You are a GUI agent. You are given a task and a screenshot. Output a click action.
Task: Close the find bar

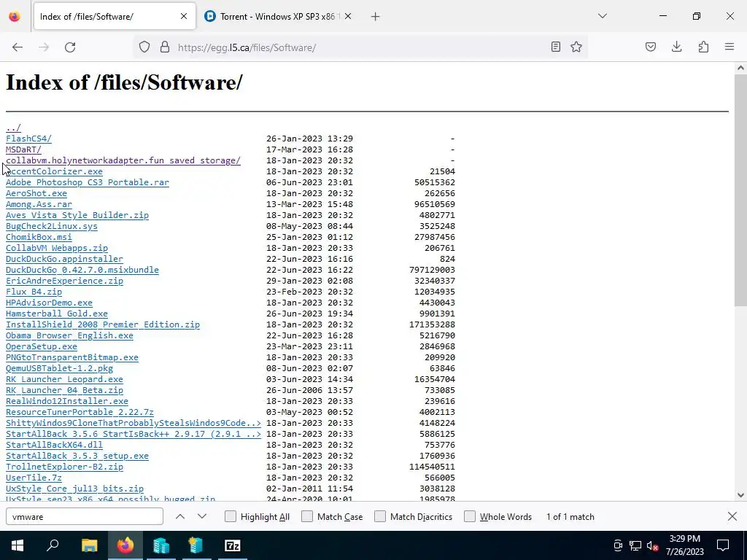(732, 516)
